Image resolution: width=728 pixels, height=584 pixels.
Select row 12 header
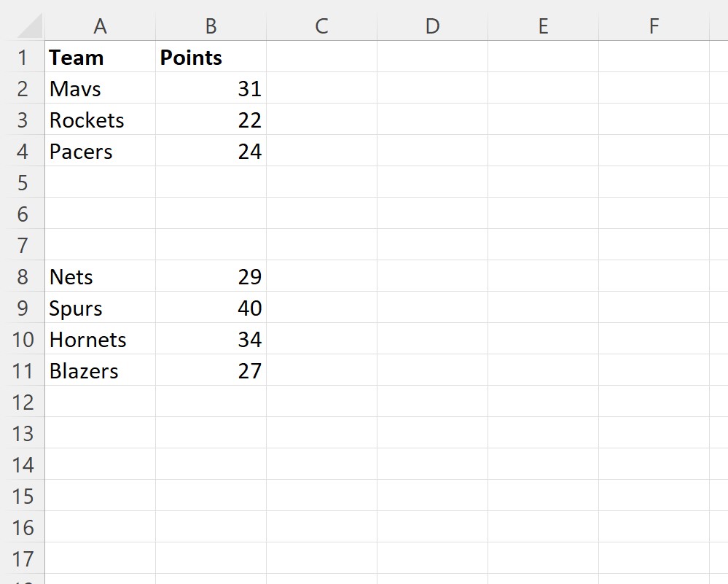click(x=23, y=402)
